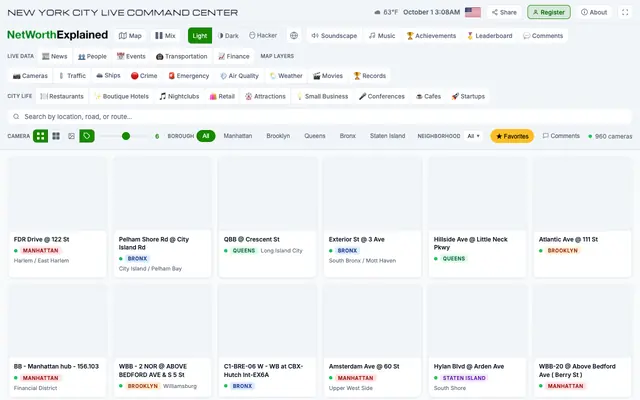This screenshot has height=400, width=640.
Task: Switch to Mix view
Action: point(165,36)
